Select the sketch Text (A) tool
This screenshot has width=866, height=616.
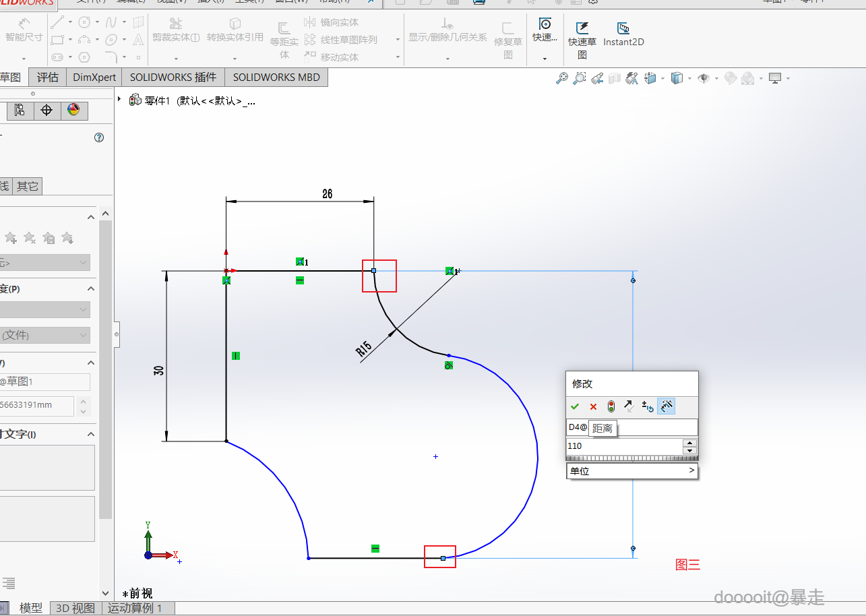(x=138, y=40)
